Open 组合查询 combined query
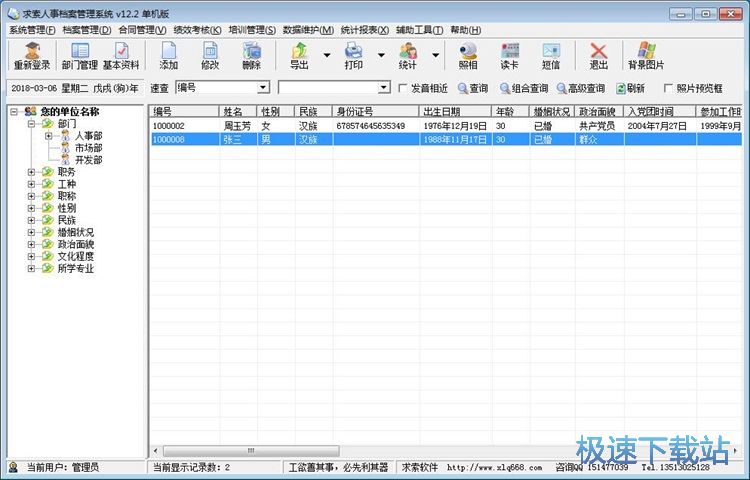Viewport: 750px width, 480px height. [524, 88]
